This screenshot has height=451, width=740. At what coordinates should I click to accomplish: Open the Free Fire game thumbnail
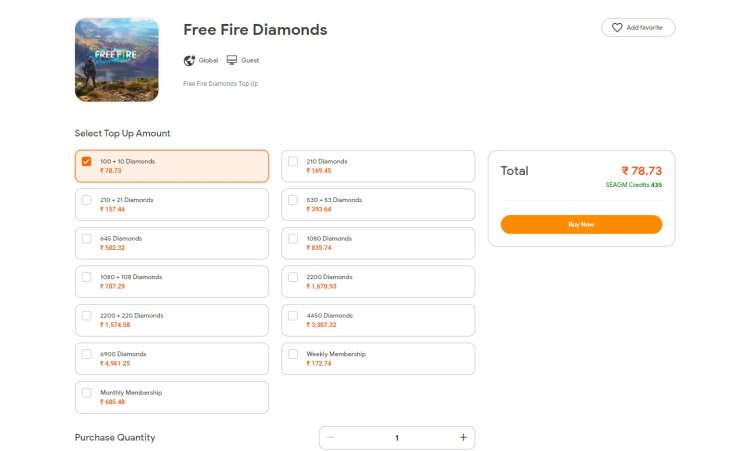(117, 60)
